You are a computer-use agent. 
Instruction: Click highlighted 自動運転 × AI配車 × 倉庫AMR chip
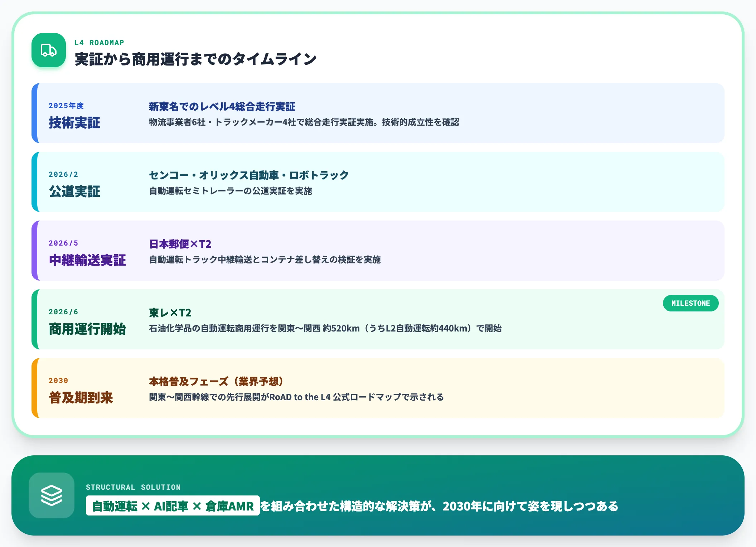173,506
